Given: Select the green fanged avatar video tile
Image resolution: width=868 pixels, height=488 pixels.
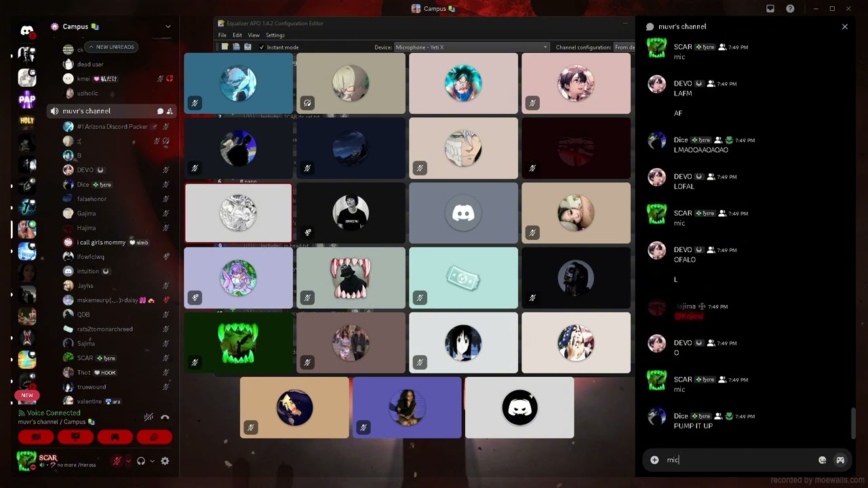Looking at the screenshot, I should click(238, 343).
